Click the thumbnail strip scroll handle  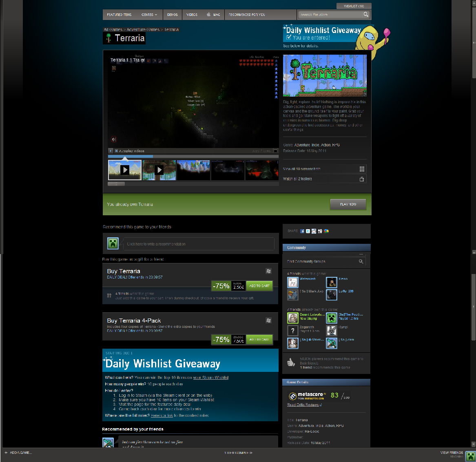click(x=116, y=183)
